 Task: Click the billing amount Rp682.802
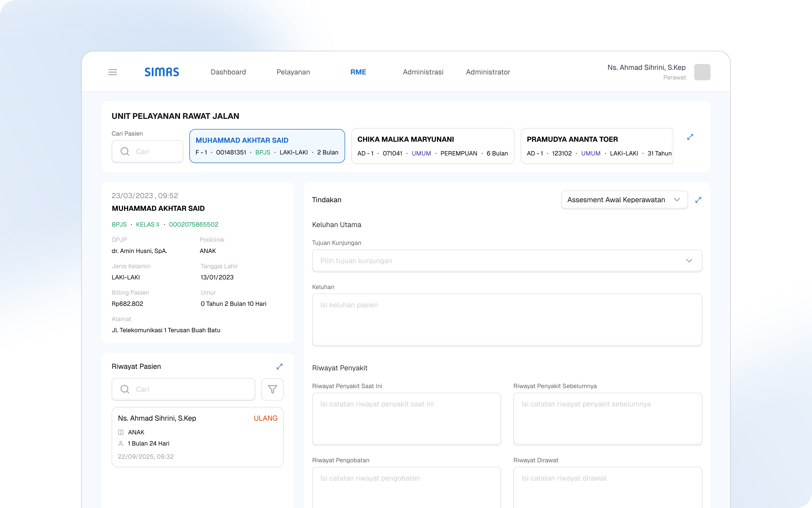(x=127, y=304)
